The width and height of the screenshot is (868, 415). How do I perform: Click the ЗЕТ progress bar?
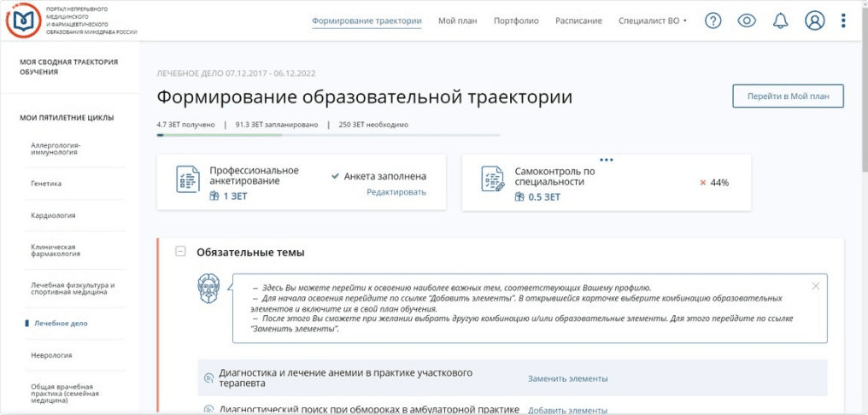click(x=329, y=134)
